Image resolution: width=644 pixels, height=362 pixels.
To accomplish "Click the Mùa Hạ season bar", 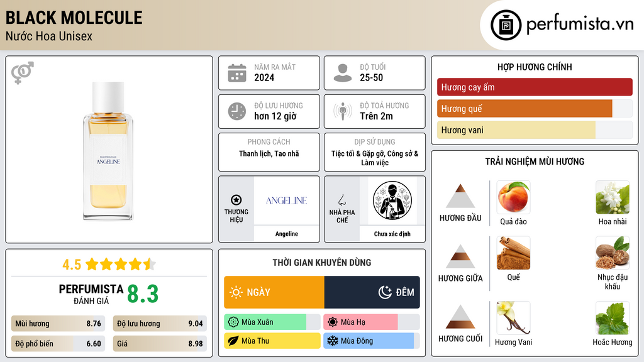I will click(x=372, y=322).
